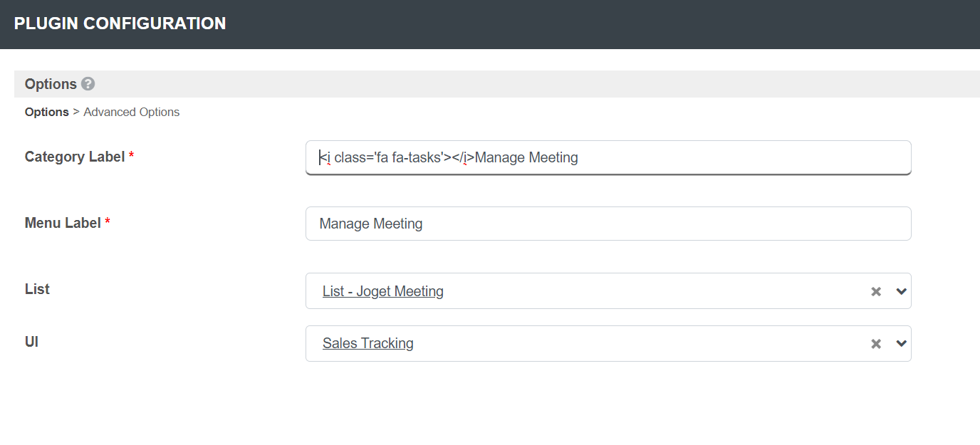Image resolution: width=980 pixels, height=445 pixels.
Task: Open the Advanced Options page
Action: click(132, 112)
